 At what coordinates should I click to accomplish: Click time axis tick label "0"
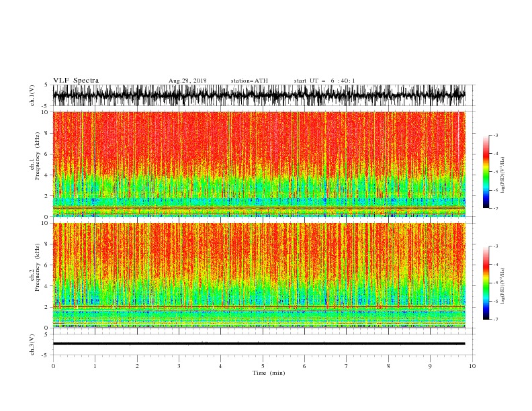(x=53, y=366)
